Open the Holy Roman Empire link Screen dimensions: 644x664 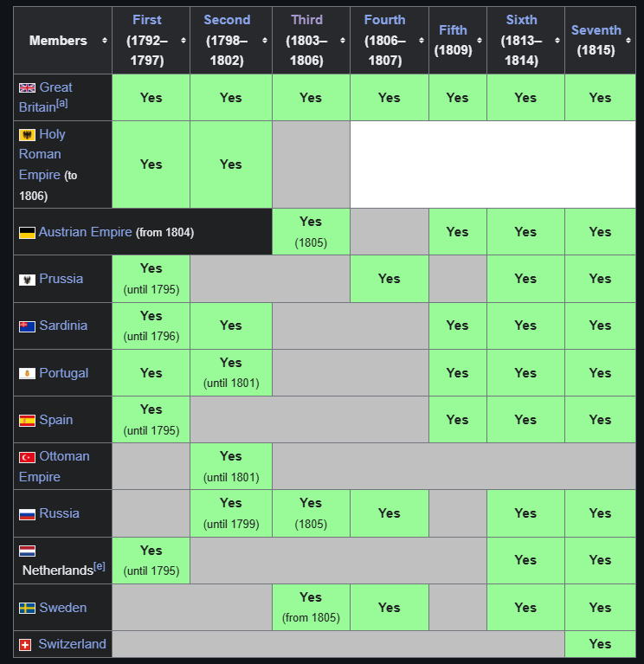[42, 154]
